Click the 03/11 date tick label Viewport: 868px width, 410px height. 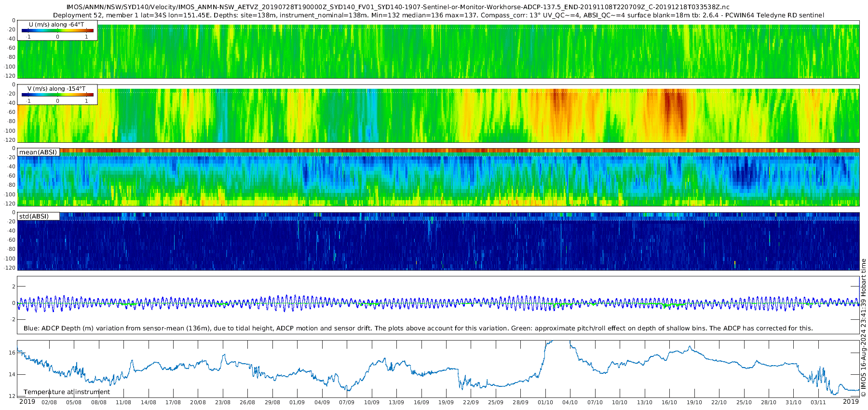[x=818, y=402]
